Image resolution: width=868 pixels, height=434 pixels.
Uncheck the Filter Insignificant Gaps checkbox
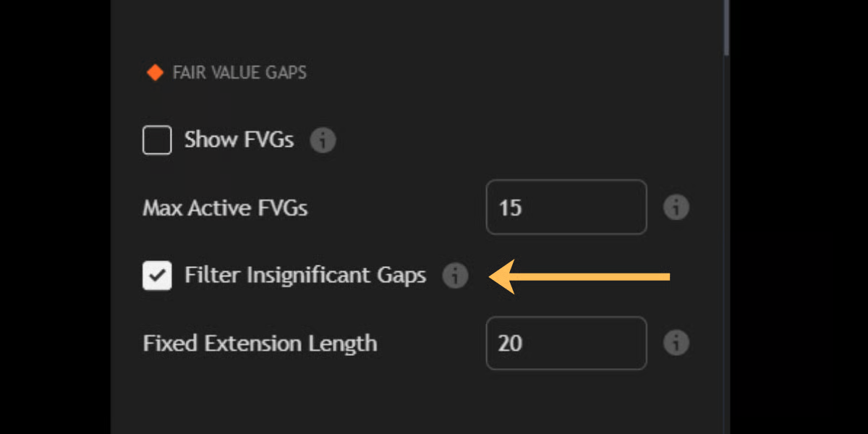click(x=157, y=276)
